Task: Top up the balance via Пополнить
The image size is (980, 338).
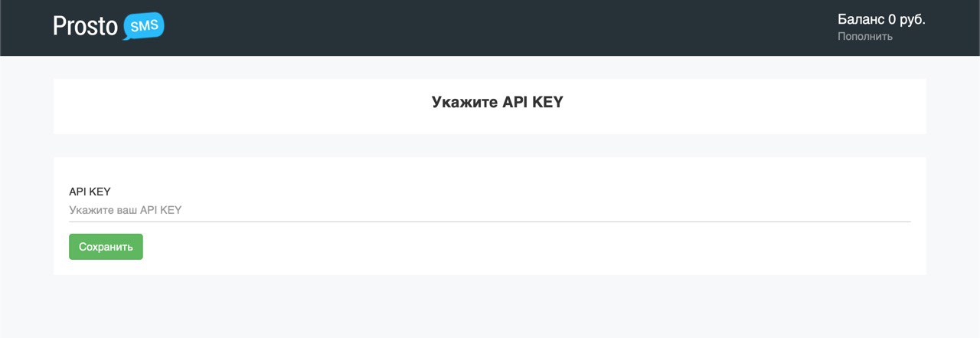Action: coord(864,36)
